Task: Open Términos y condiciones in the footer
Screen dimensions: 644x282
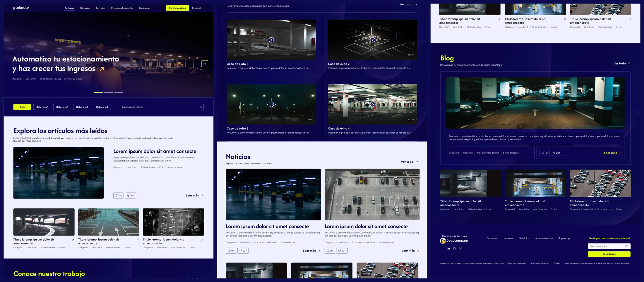Action: pos(517,263)
